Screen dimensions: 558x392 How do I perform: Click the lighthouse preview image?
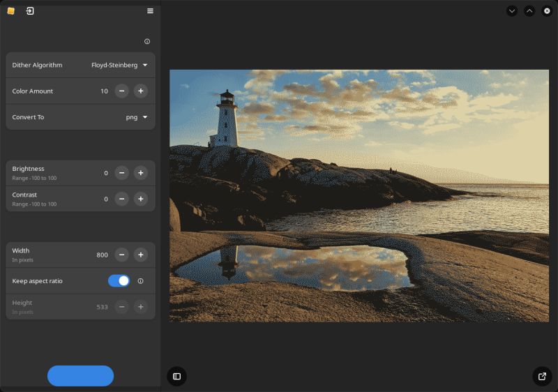(x=359, y=195)
